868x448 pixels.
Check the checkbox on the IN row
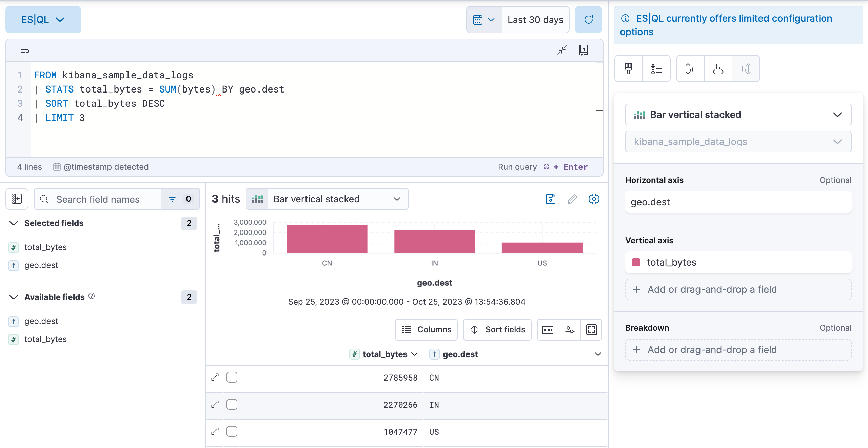point(232,404)
